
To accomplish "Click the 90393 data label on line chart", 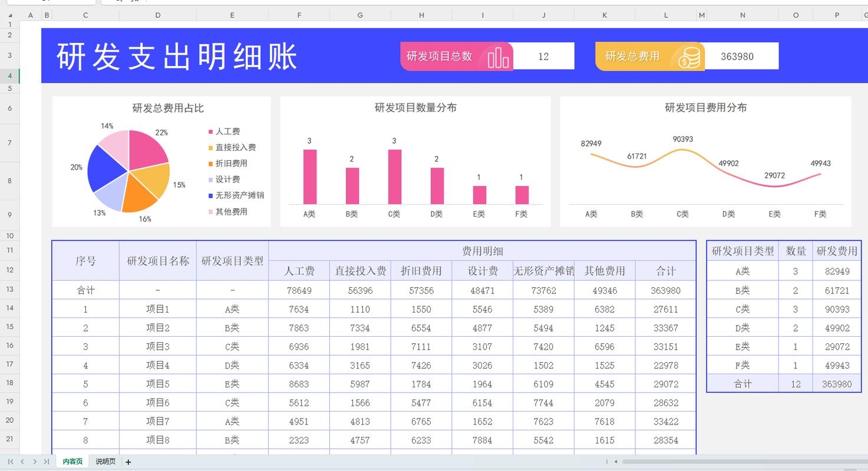I will click(x=683, y=140).
